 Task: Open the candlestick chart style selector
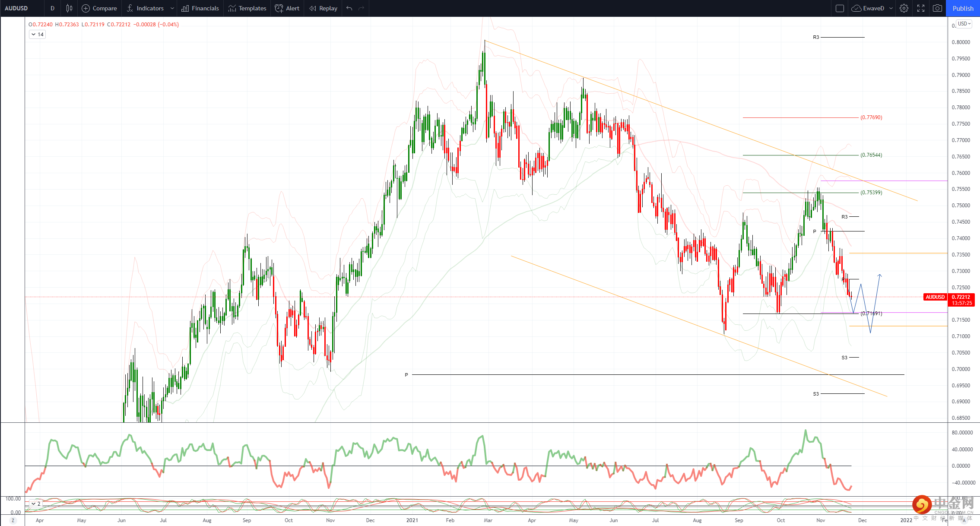69,8
